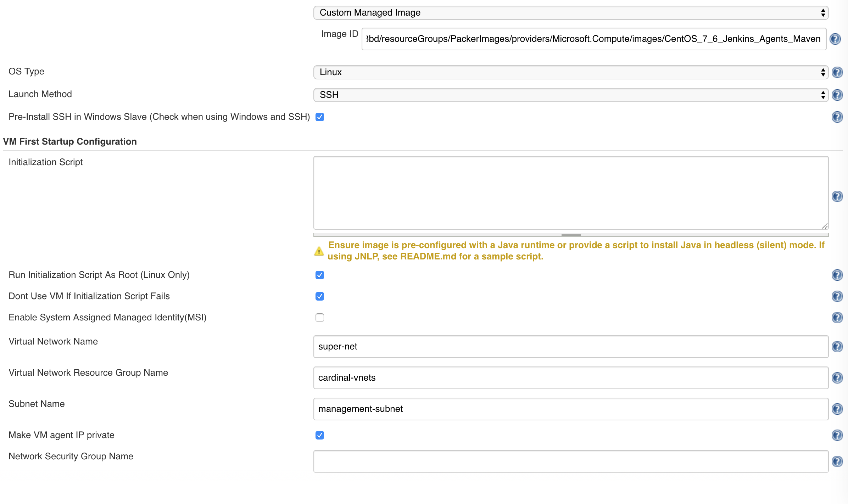Open help for Dont Use VM If Script Fails
Viewport: 848px width, 504px height.
point(837,296)
